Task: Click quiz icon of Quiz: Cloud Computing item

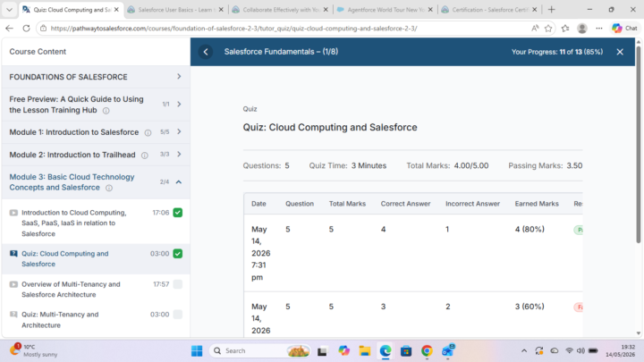Action: (x=13, y=254)
